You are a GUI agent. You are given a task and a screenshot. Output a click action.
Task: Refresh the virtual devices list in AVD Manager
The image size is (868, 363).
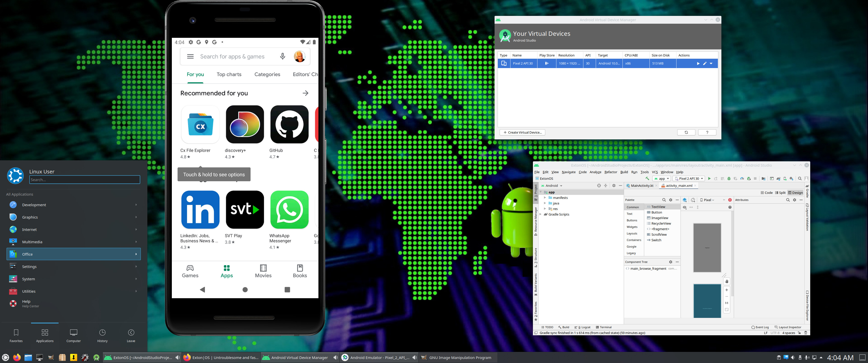click(686, 132)
